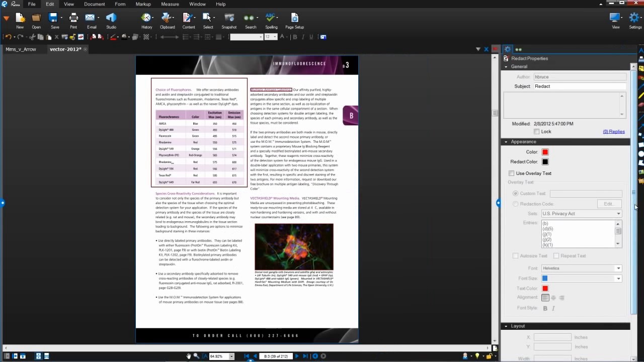Open Search with the binoculars icon
This screenshot has width=644, height=362.
pos(250,20)
